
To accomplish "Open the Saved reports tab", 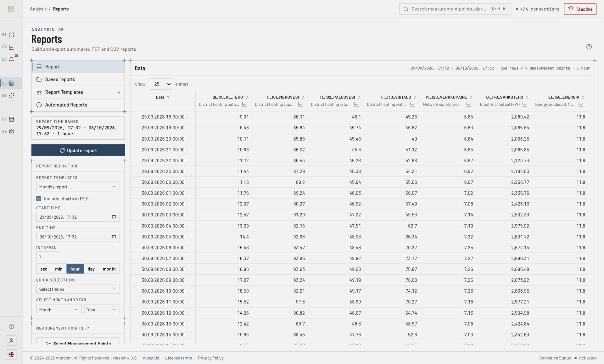I will (x=78, y=80).
